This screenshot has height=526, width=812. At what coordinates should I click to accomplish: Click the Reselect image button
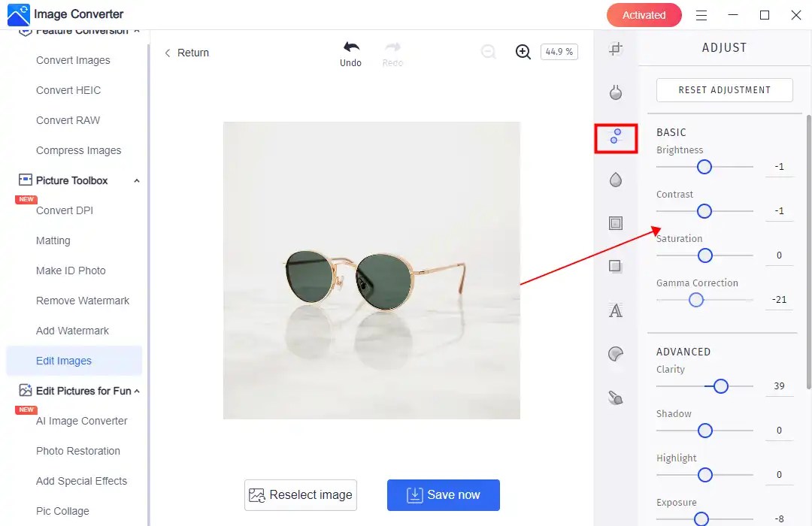tap(300, 494)
